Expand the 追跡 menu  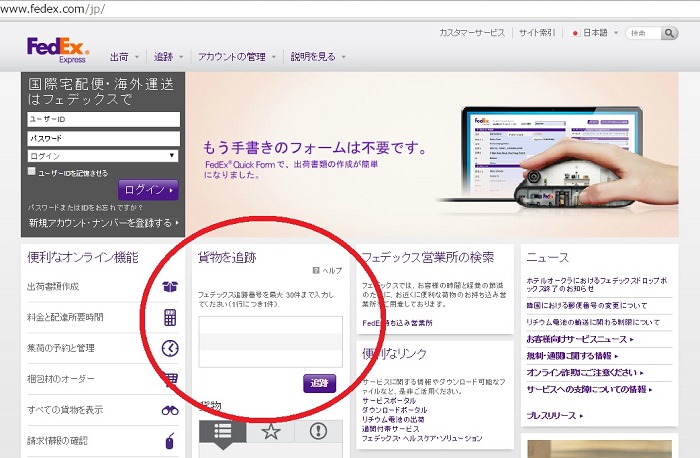point(168,57)
